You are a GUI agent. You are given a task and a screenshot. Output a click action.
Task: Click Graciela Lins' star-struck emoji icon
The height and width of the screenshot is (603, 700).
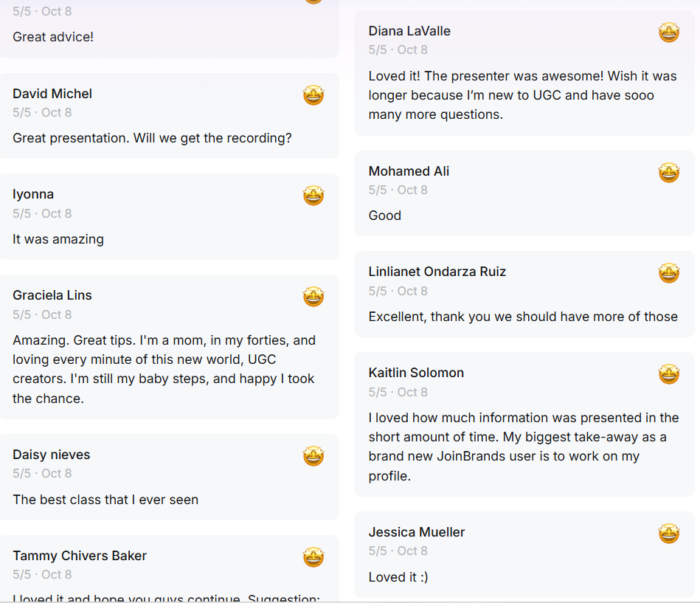pyautogui.click(x=313, y=297)
